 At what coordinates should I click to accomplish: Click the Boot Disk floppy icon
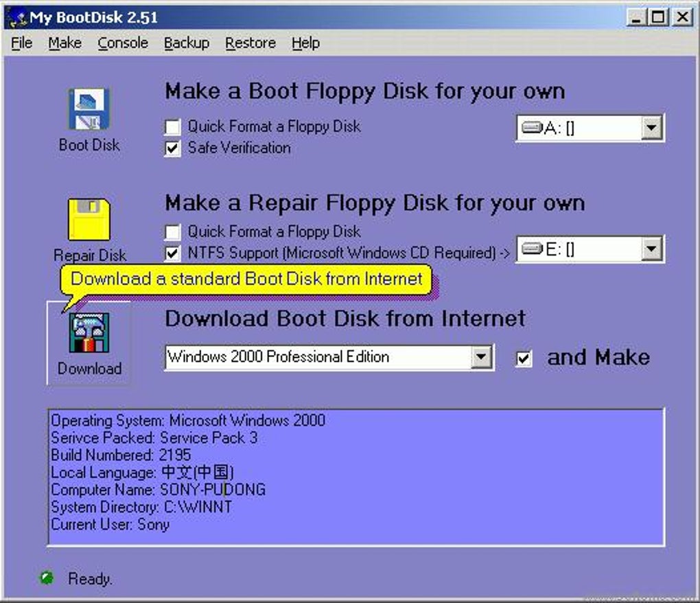point(89,109)
